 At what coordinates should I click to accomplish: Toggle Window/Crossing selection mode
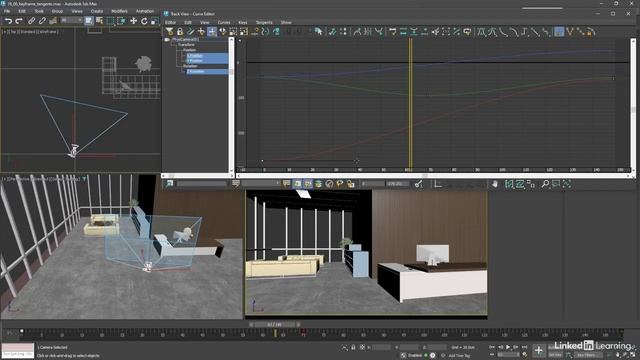pos(121,20)
